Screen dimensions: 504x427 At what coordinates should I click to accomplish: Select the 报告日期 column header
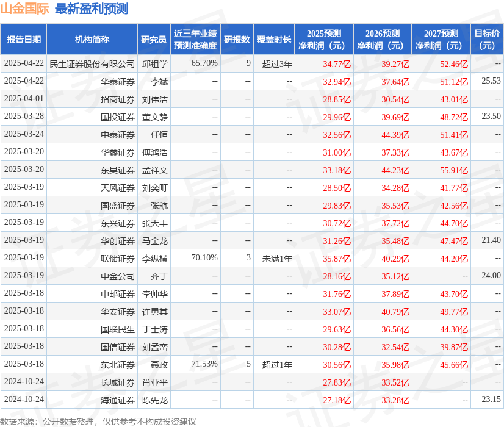tap(24, 40)
